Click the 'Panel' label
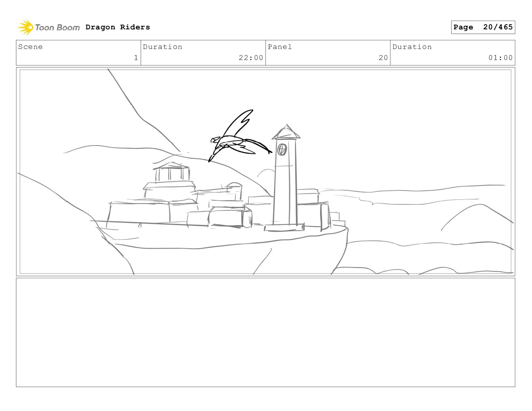The height and width of the screenshot is (411, 532). pos(280,47)
